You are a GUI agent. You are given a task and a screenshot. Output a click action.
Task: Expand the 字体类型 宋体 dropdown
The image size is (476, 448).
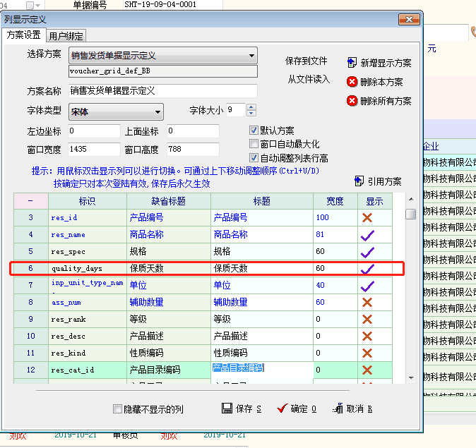click(x=157, y=112)
